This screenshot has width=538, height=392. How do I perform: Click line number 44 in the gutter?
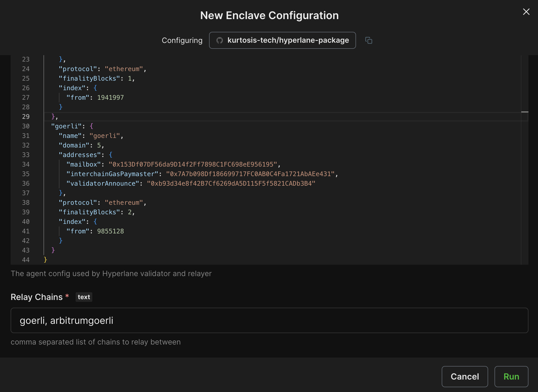26,260
